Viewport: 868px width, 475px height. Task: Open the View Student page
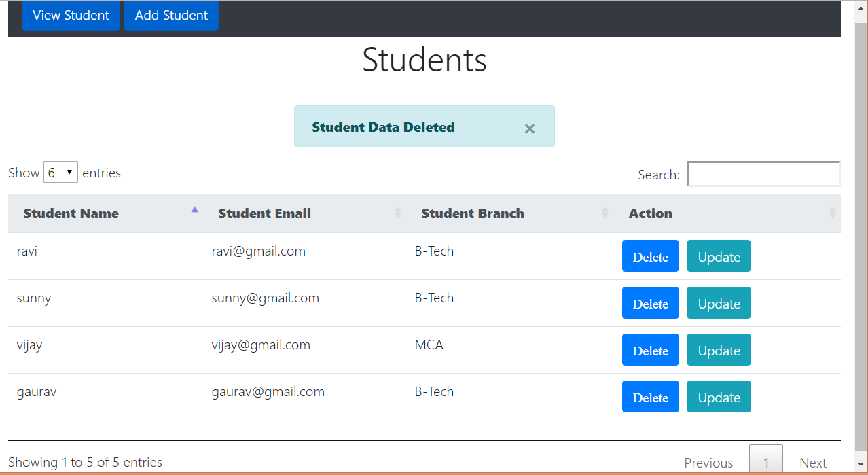click(71, 15)
